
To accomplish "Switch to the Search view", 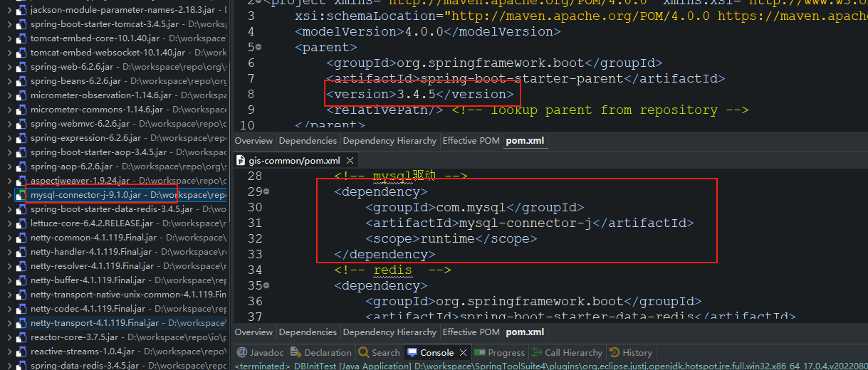I will click(x=380, y=352).
